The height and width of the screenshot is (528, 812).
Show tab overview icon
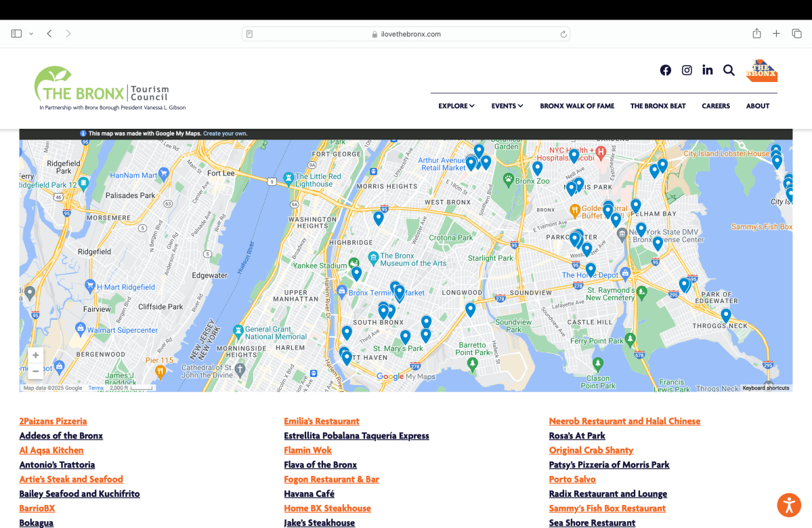click(796, 34)
